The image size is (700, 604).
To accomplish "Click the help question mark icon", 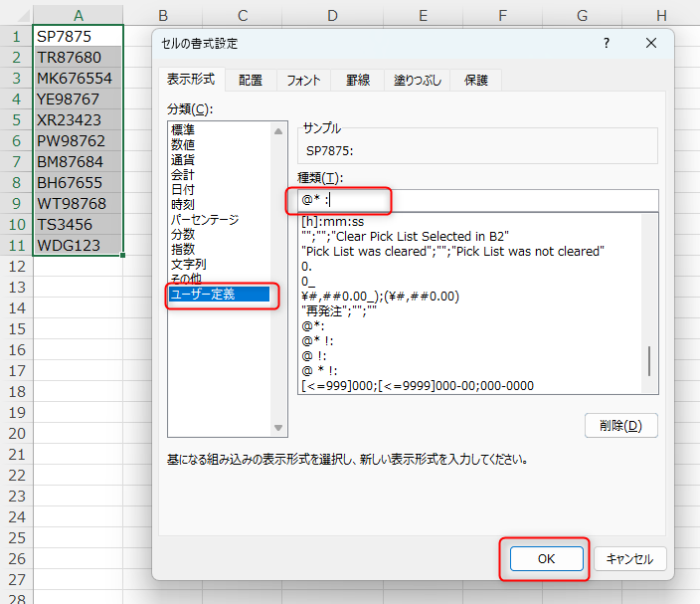I will (607, 44).
